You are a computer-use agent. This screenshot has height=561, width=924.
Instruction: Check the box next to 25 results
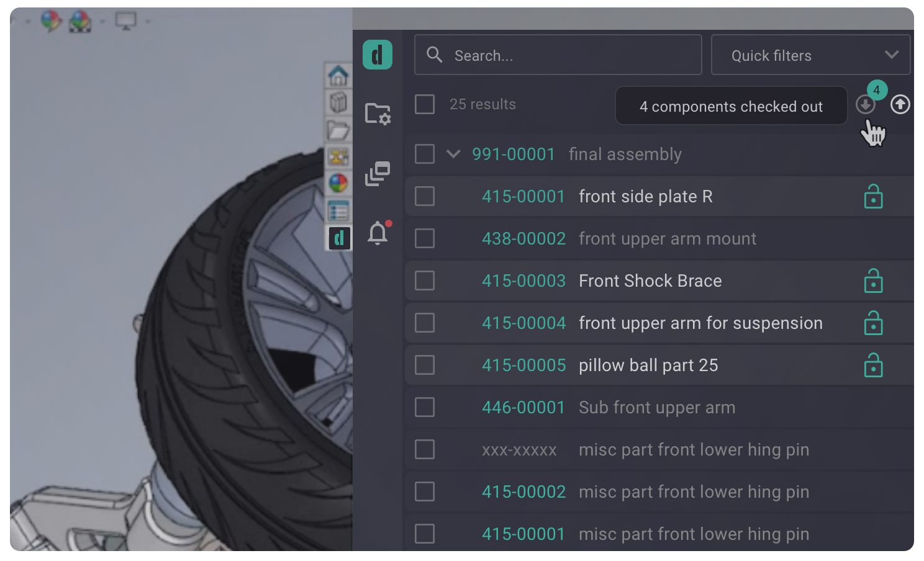(424, 104)
